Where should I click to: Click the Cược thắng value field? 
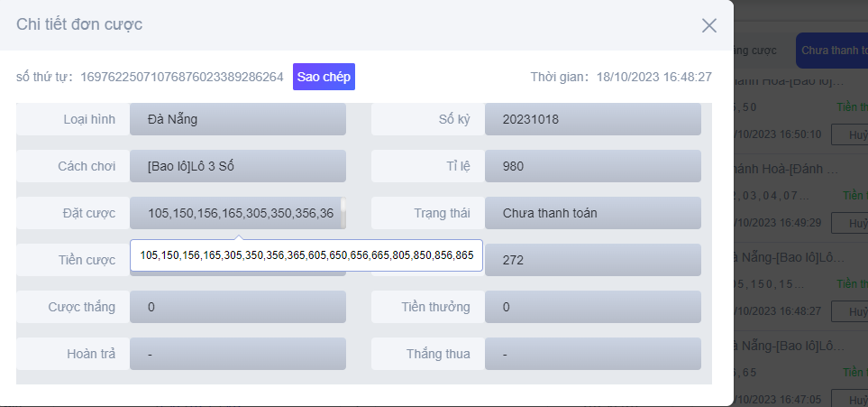coord(237,307)
